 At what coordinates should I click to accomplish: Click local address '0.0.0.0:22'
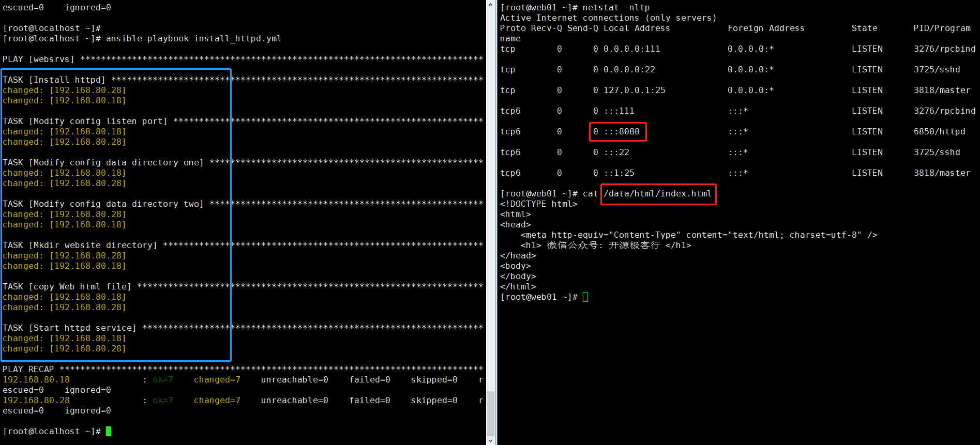(x=629, y=70)
